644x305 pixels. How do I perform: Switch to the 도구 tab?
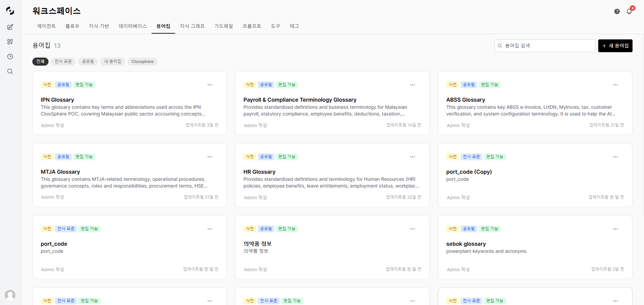275,26
